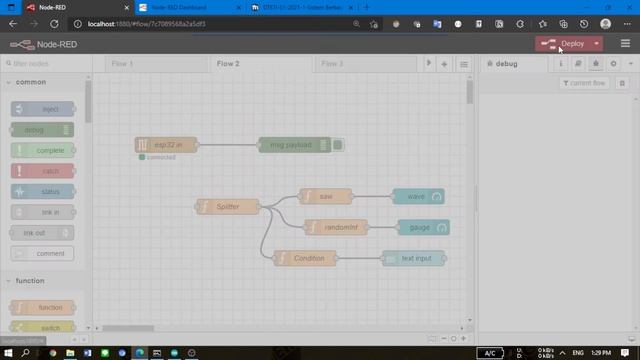Open the configuration nodes gear sidebar icon
The height and width of the screenshot is (360, 640).
coord(613,64)
